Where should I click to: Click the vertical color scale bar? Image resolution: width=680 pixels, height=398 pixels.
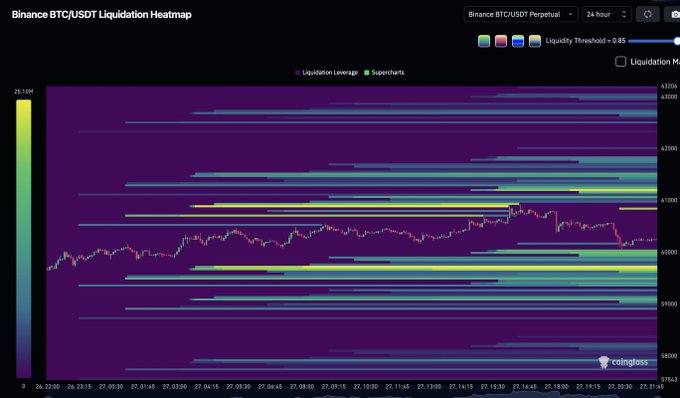[x=23, y=238]
